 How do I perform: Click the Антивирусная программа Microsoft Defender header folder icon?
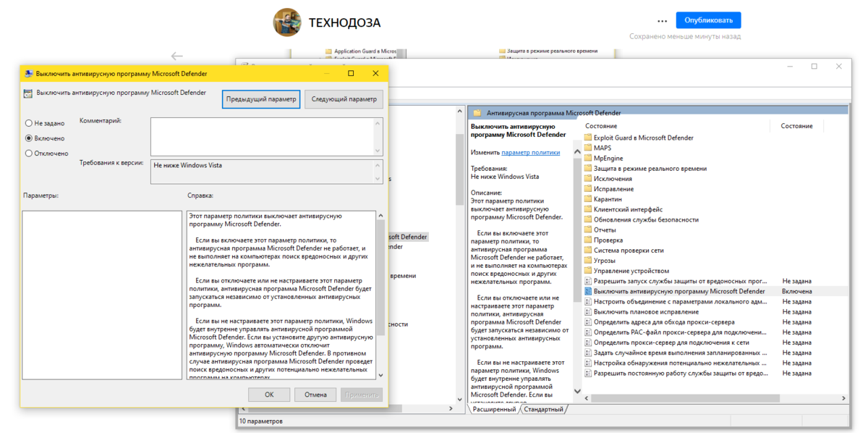477,113
